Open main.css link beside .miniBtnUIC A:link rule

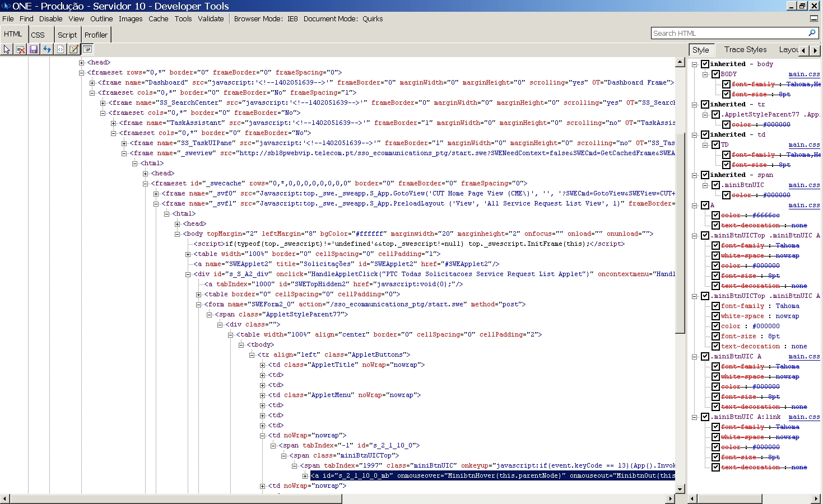click(x=804, y=417)
